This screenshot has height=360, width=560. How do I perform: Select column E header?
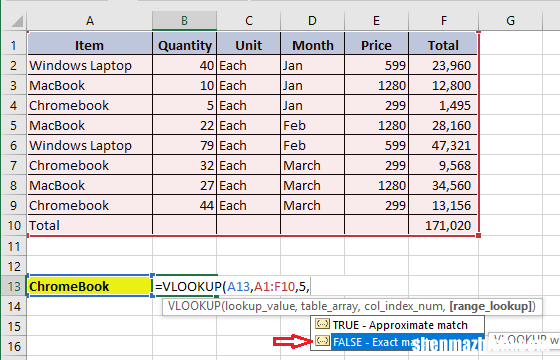pyautogui.click(x=376, y=21)
